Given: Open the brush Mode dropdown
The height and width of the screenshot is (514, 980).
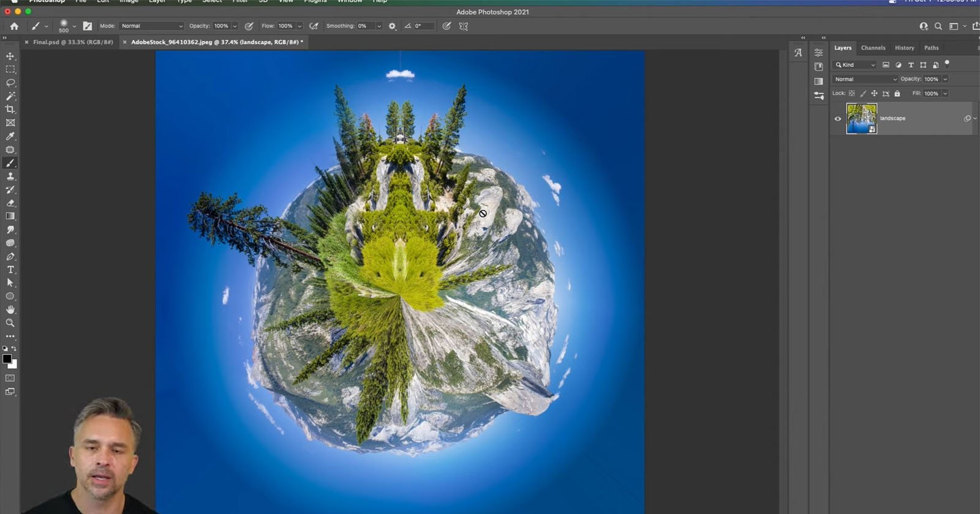Looking at the screenshot, I should [x=151, y=26].
